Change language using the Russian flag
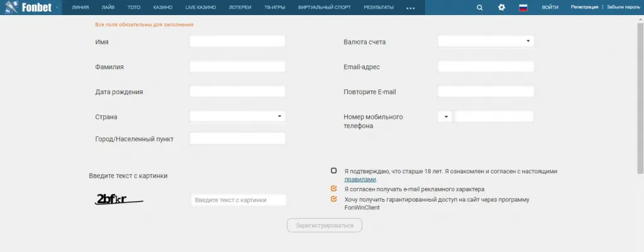The height and width of the screenshot is (252, 644). click(523, 8)
